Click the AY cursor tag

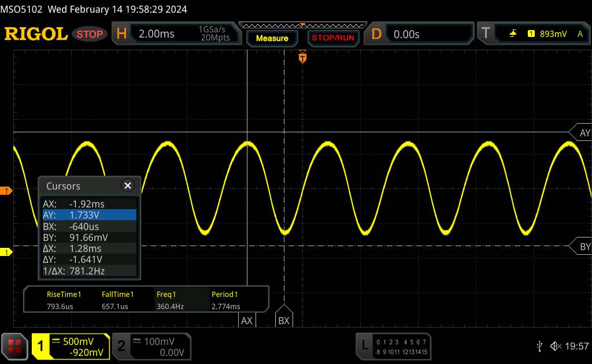[583, 133]
